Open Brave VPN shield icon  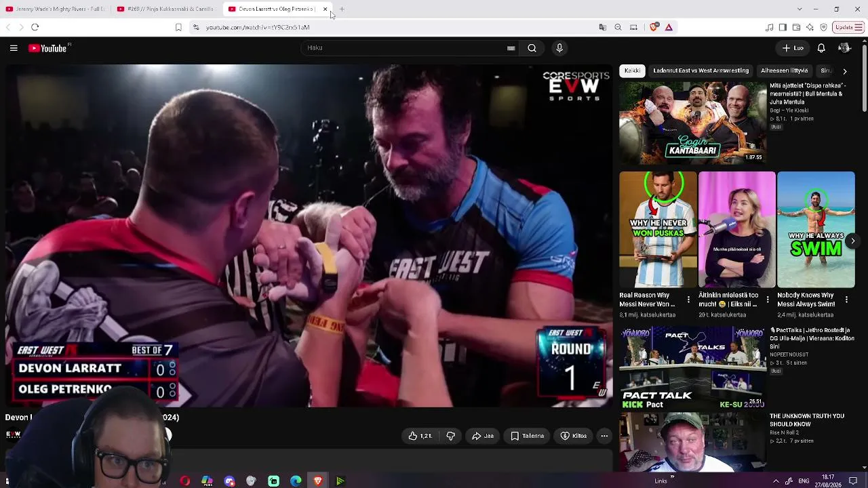[823, 27]
